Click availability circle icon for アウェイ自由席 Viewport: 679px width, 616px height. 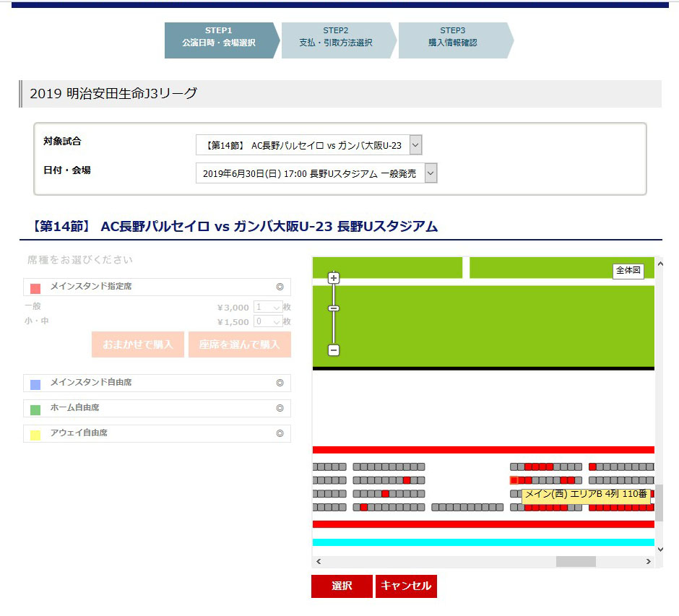click(x=280, y=433)
